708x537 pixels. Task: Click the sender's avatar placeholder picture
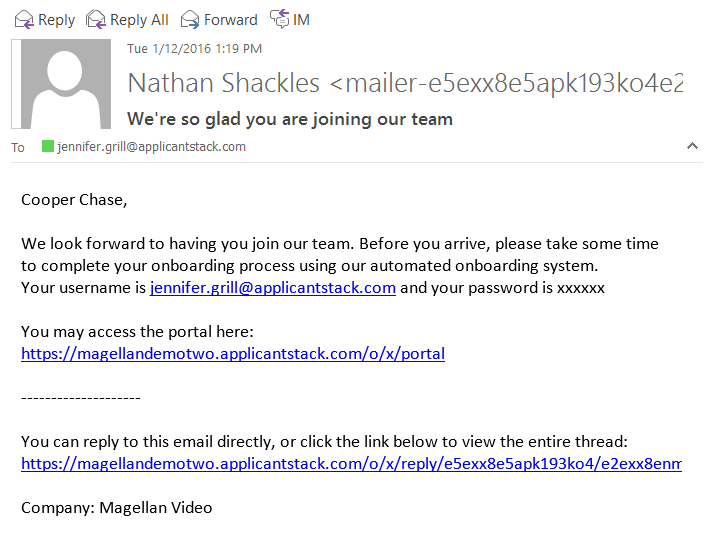pyautogui.click(x=66, y=85)
